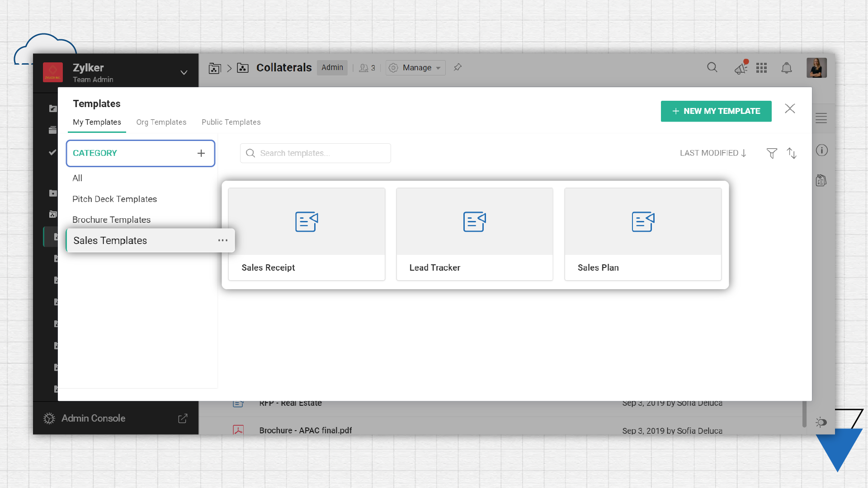This screenshot has height=488, width=868.
Task: Open the Lead Tracker template thumbnail
Action: point(475,222)
